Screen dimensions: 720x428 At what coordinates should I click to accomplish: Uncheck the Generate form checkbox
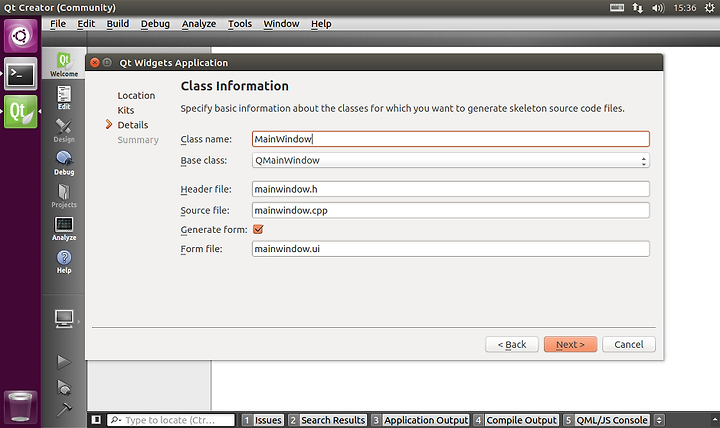pos(258,229)
